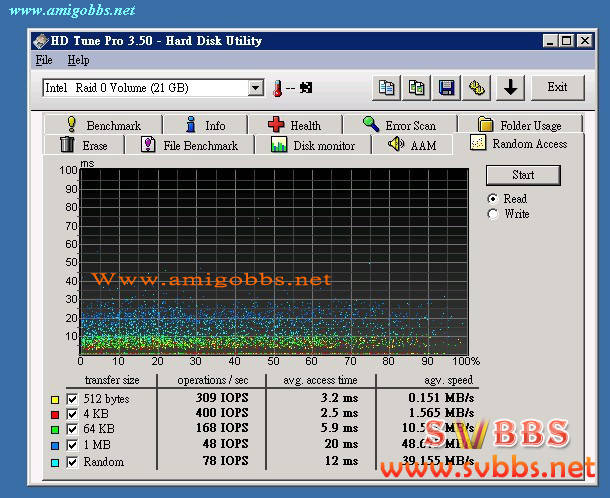Toggle the 64 KB transfer size checkbox

tap(71, 430)
